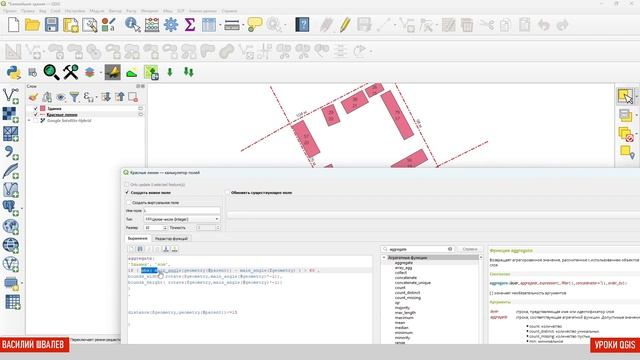Open the Справка menu
Screen dimensions: 640x360
(229, 11)
